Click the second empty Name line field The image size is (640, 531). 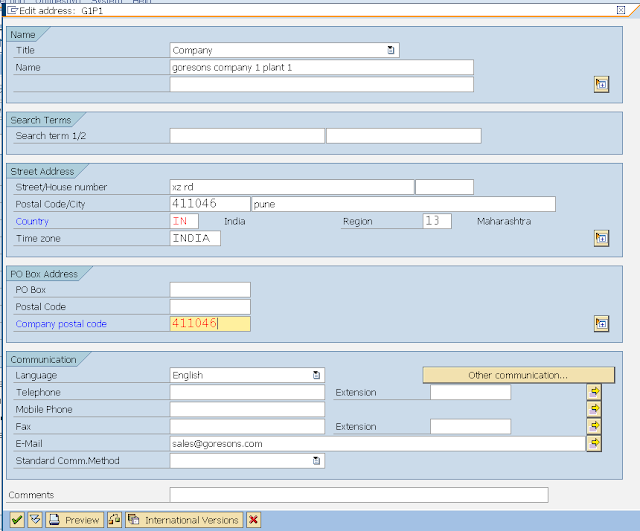point(322,84)
